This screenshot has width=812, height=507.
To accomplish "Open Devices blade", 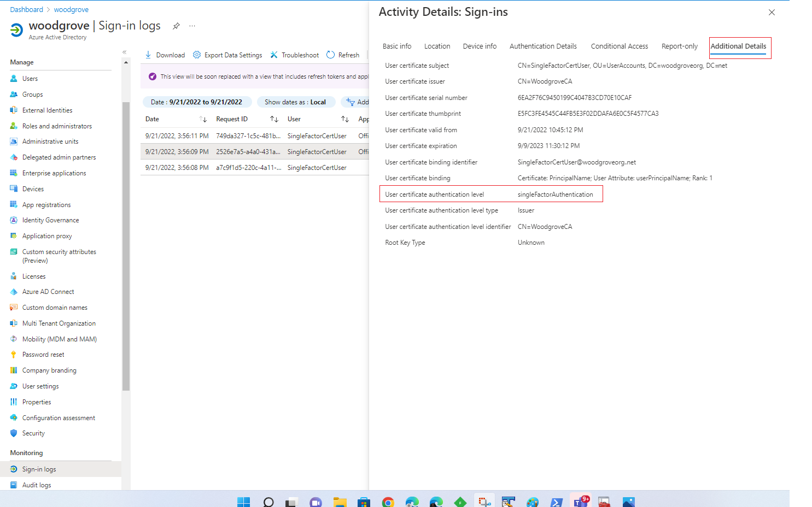I will (33, 189).
